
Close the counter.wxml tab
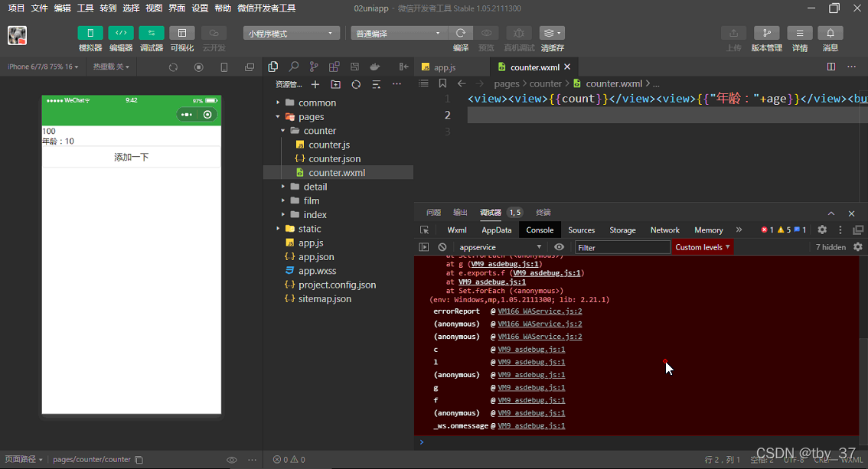567,67
